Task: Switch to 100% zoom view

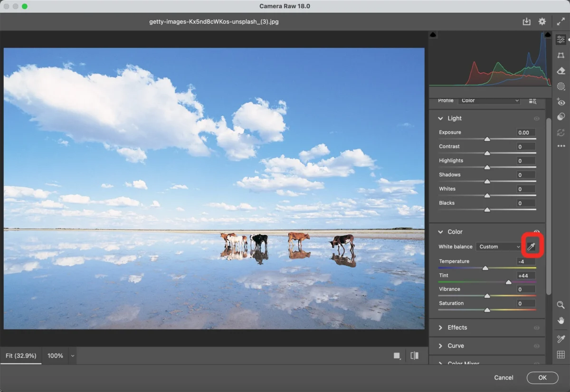Action: click(x=55, y=355)
